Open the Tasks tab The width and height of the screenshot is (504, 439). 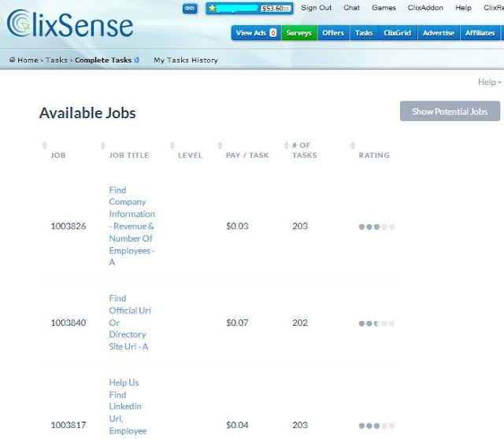coord(364,33)
